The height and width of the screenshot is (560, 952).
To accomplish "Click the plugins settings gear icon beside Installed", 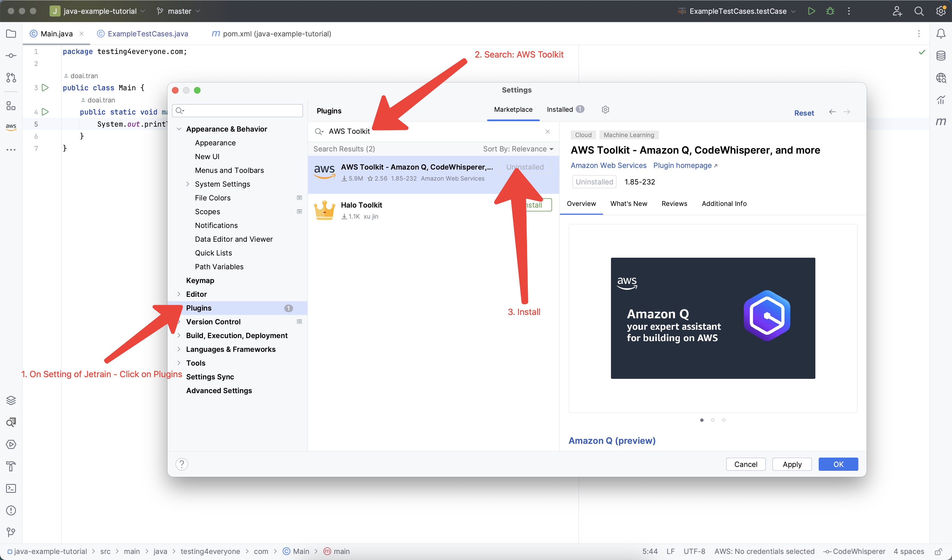I will (x=605, y=110).
